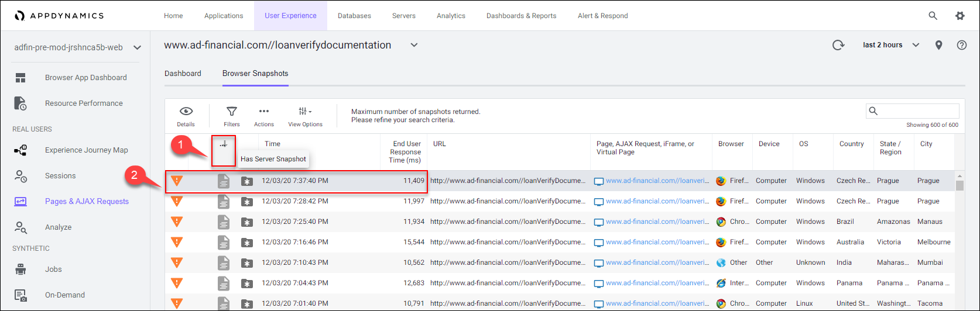Viewport: 980px width, 311px height.
Task: Click the table vertical scrollbar thumb
Action: [960, 186]
